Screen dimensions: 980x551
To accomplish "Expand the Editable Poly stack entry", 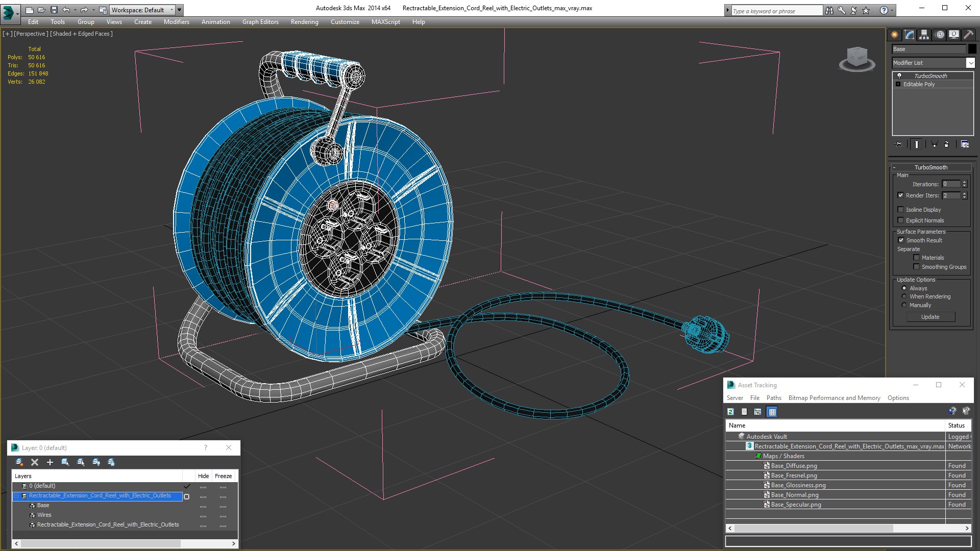I will (898, 84).
